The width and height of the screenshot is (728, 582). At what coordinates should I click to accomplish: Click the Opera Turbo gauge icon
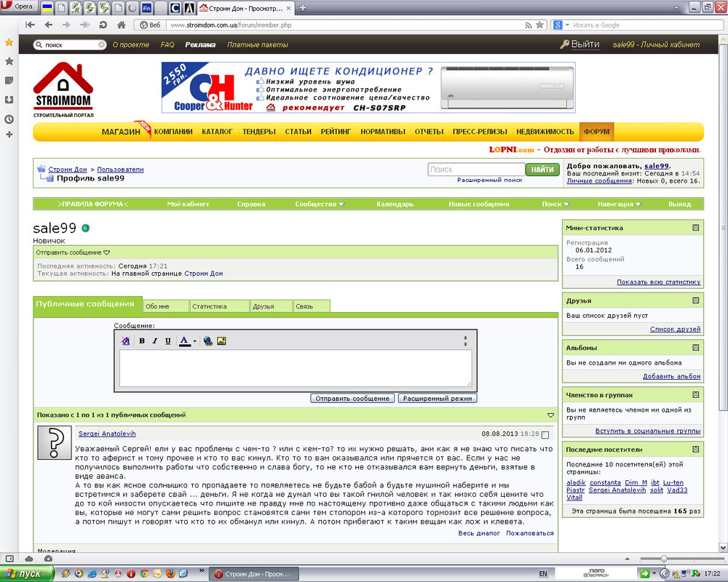(48, 559)
